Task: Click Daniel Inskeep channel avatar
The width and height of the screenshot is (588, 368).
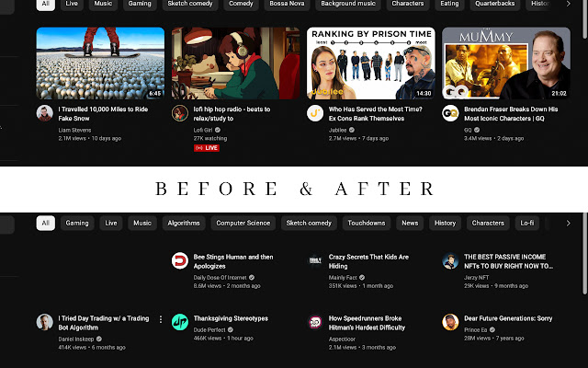Action: pyautogui.click(x=45, y=322)
